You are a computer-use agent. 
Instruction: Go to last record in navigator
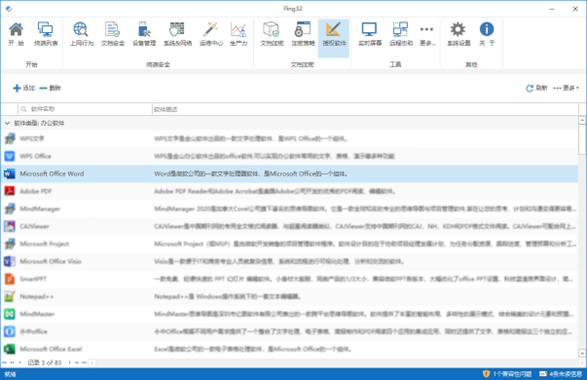[84, 362]
